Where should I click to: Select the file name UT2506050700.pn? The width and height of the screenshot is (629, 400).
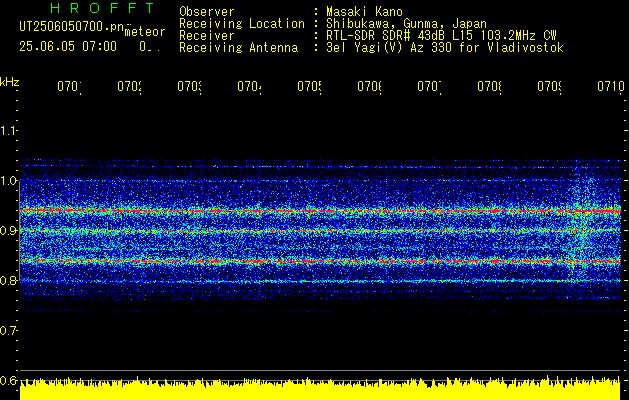pos(72,27)
